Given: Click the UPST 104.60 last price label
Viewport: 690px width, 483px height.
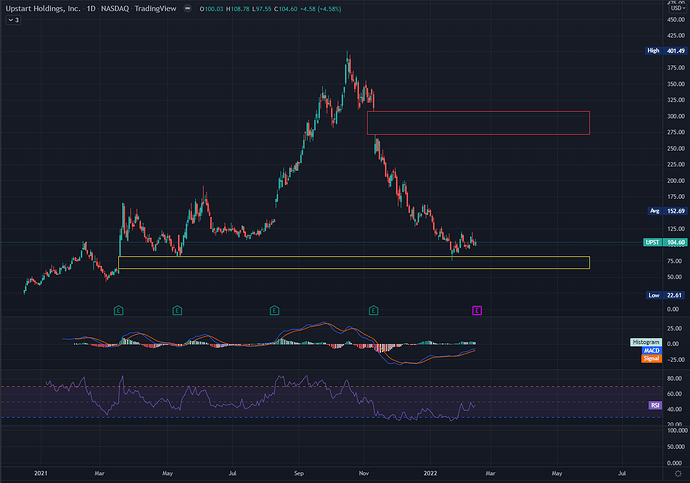Looking at the screenshot, I should pyautogui.click(x=665, y=242).
